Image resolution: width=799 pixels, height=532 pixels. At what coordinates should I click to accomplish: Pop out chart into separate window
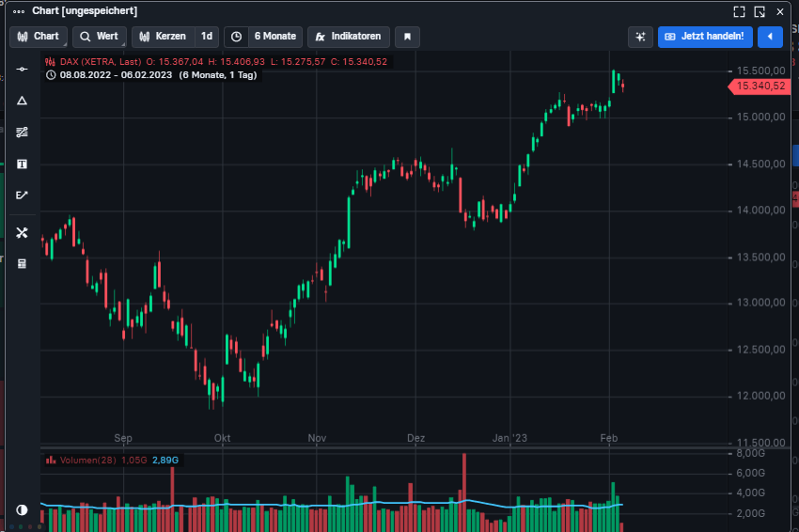(760, 11)
